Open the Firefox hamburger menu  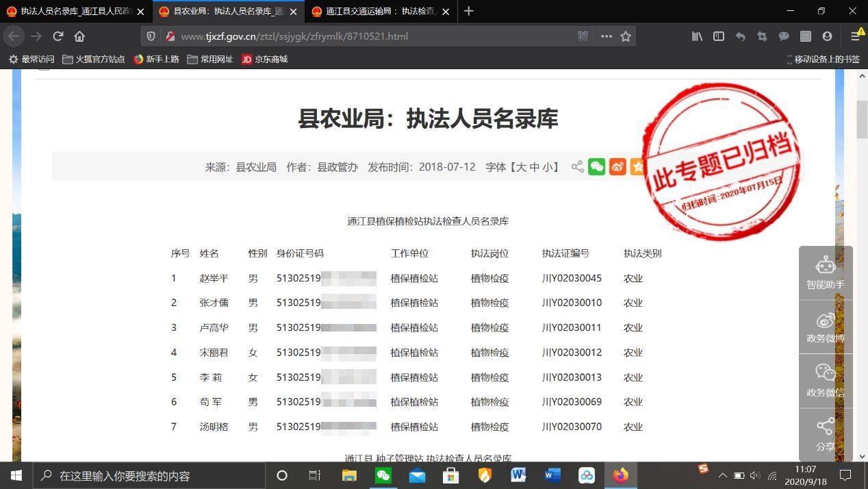pyautogui.click(x=856, y=36)
